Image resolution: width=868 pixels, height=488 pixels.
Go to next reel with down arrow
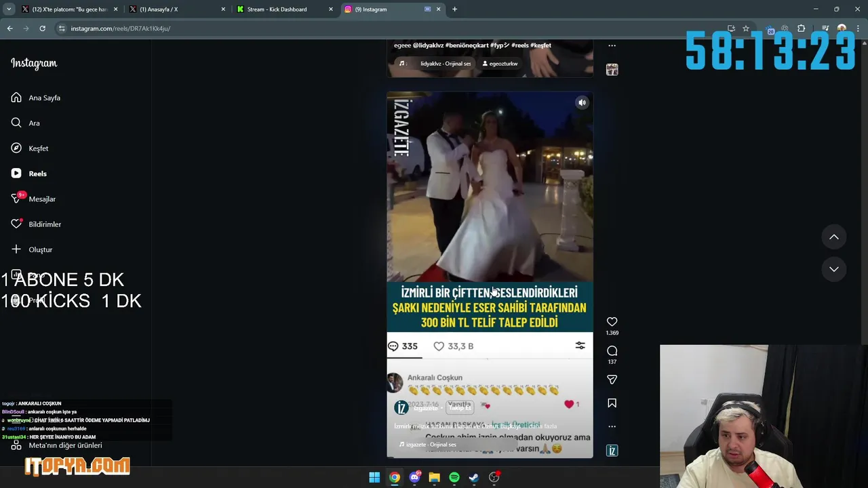[834, 269]
